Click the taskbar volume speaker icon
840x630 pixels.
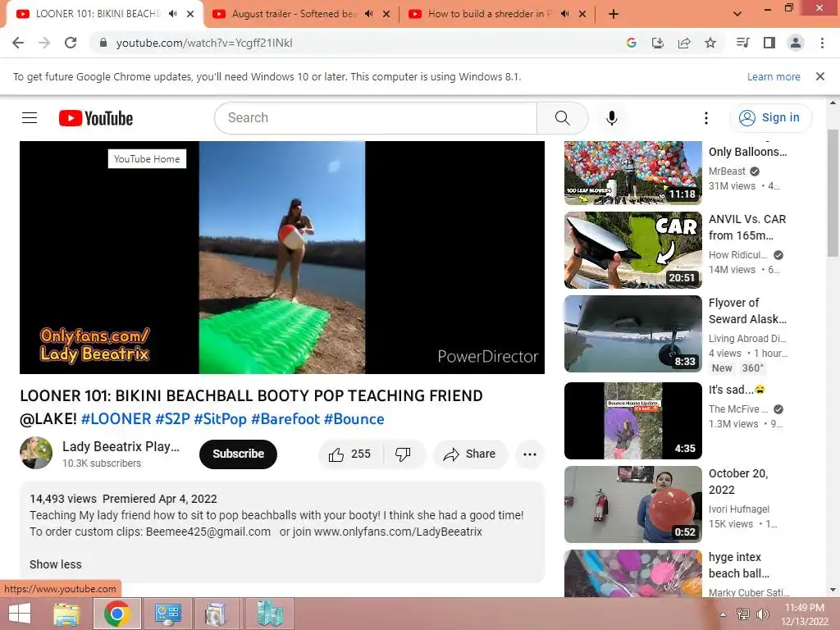click(x=763, y=614)
